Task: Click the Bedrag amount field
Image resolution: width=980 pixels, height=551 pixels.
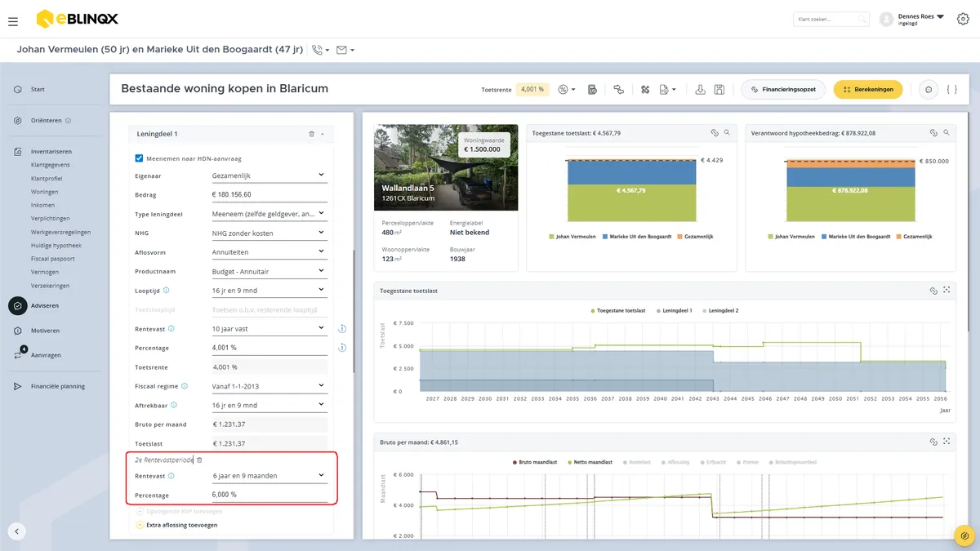Action: tap(268, 194)
